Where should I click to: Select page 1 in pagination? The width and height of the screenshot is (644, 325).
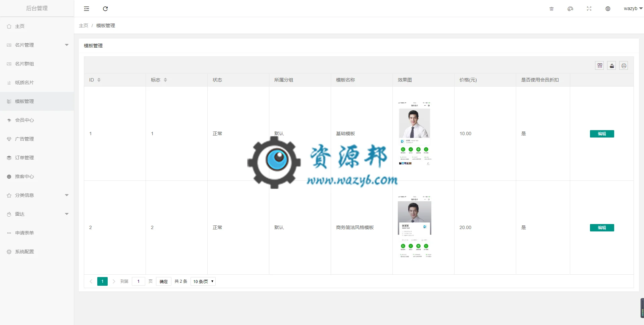102,281
